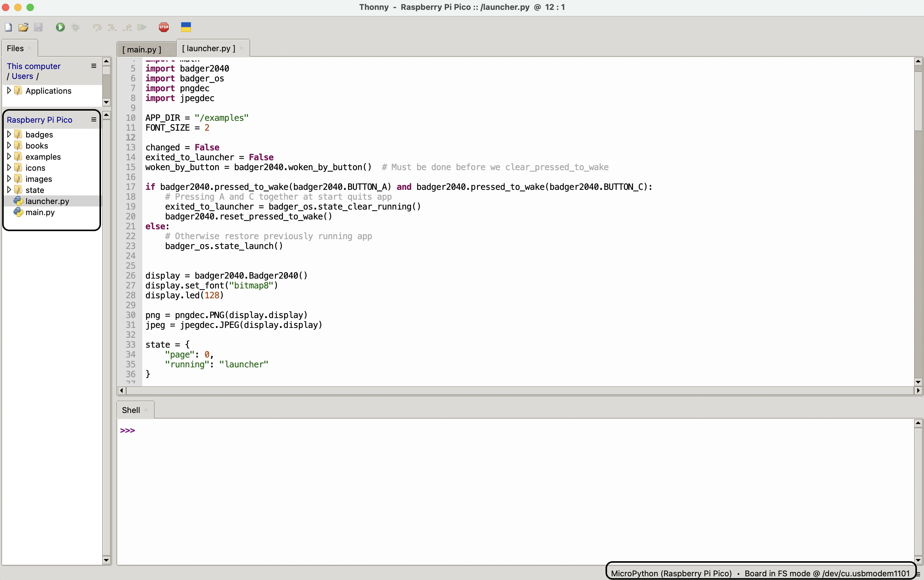Run current script with green play button
Viewport: 924px width, 580px height.
point(60,27)
